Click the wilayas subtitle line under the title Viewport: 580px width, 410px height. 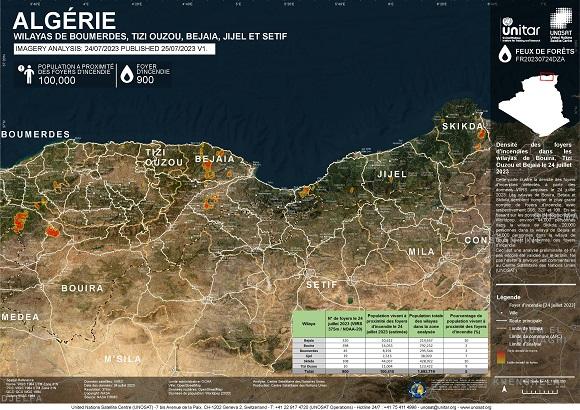coord(150,37)
